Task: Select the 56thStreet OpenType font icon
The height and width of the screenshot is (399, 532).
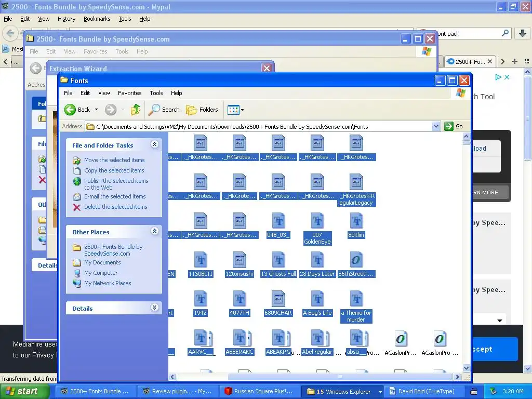Action: point(356,264)
